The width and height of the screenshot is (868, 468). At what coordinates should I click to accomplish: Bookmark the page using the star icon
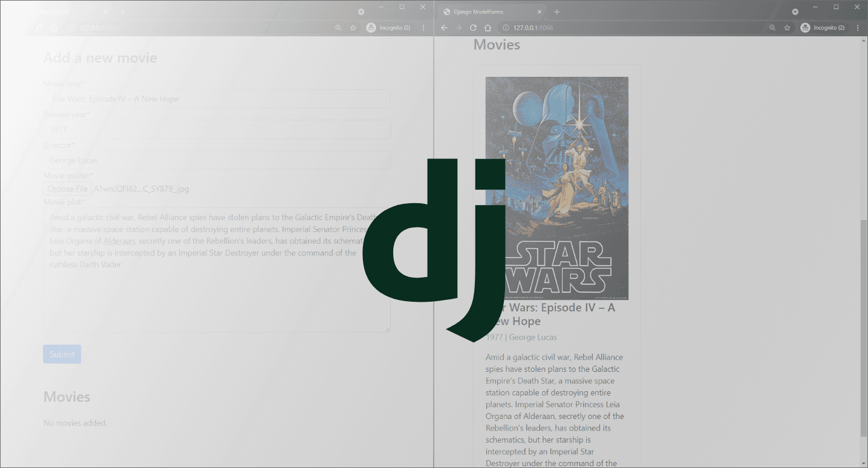(x=787, y=27)
